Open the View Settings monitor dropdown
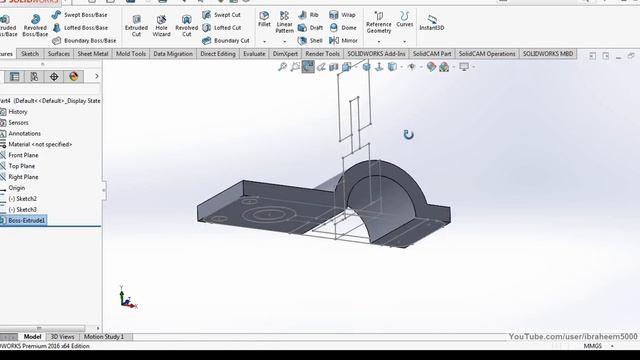Viewport: 640px width, 360px height. (x=464, y=67)
